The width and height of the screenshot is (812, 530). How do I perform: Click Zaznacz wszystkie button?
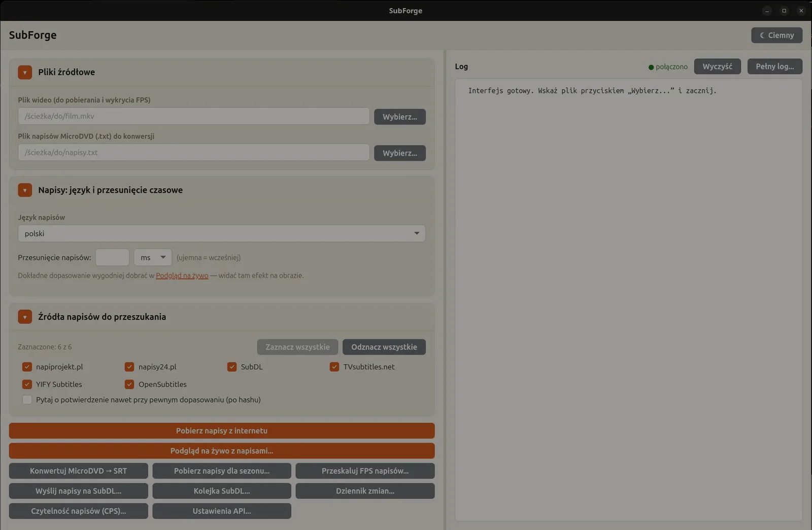click(297, 347)
